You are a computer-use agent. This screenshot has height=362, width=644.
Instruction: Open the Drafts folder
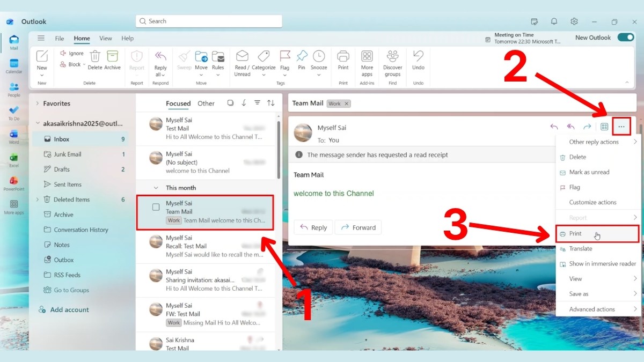click(80, 169)
